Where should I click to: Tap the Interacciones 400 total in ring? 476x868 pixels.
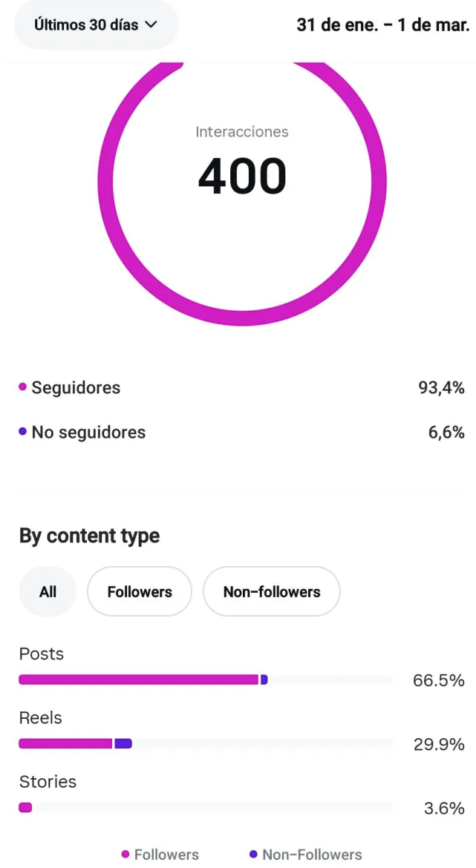(x=242, y=176)
